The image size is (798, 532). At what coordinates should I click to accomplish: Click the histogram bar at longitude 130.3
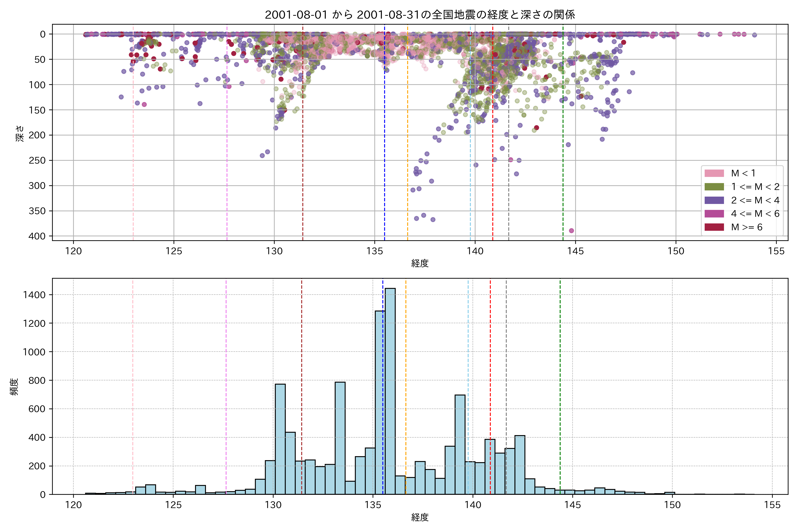tap(280, 439)
